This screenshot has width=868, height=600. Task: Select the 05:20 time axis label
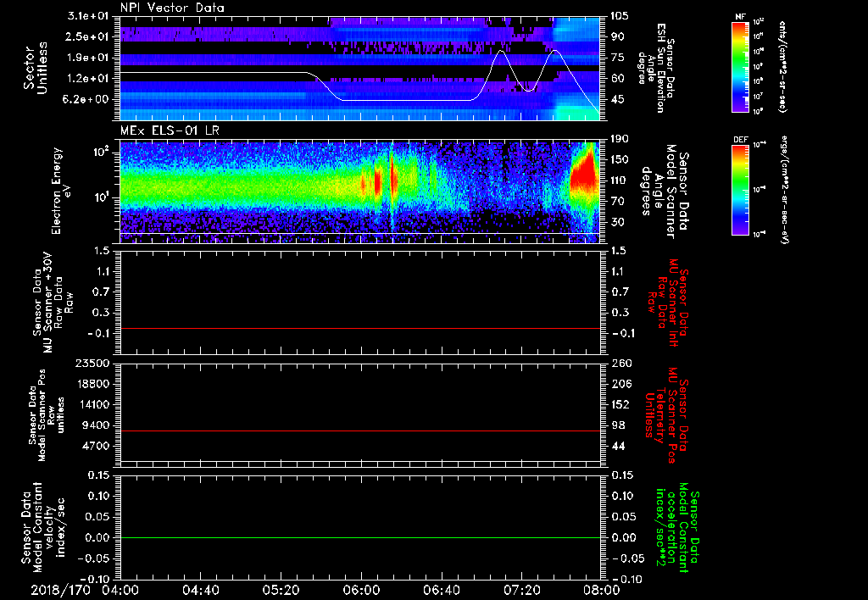(x=281, y=591)
